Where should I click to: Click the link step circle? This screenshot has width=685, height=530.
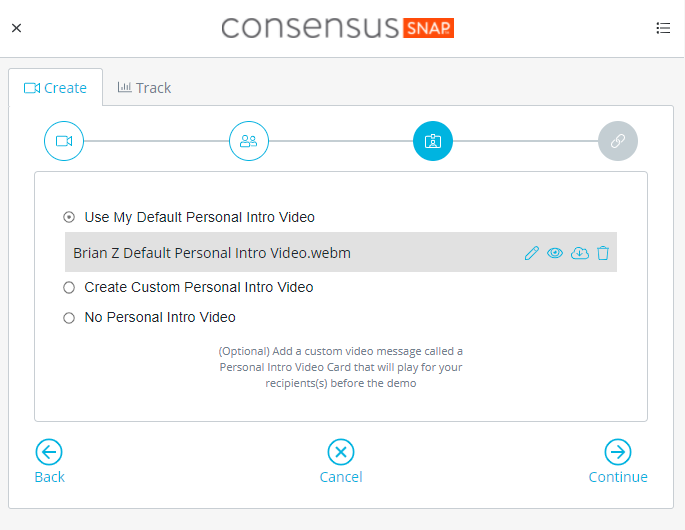(x=618, y=141)
